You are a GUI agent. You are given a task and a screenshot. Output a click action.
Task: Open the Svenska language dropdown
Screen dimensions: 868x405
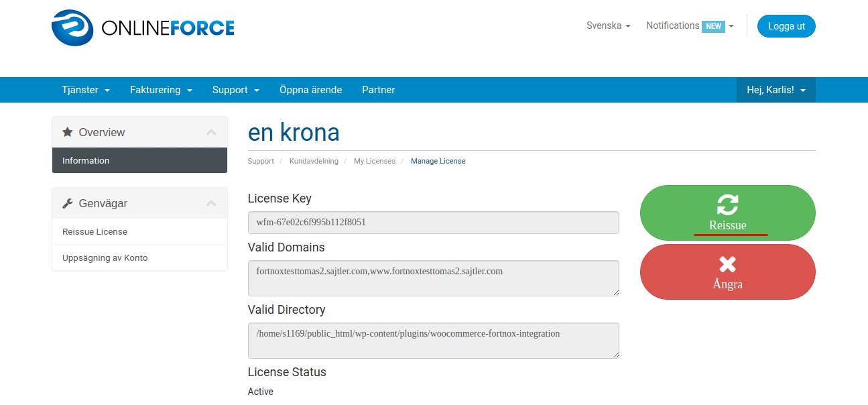[609, 26]
